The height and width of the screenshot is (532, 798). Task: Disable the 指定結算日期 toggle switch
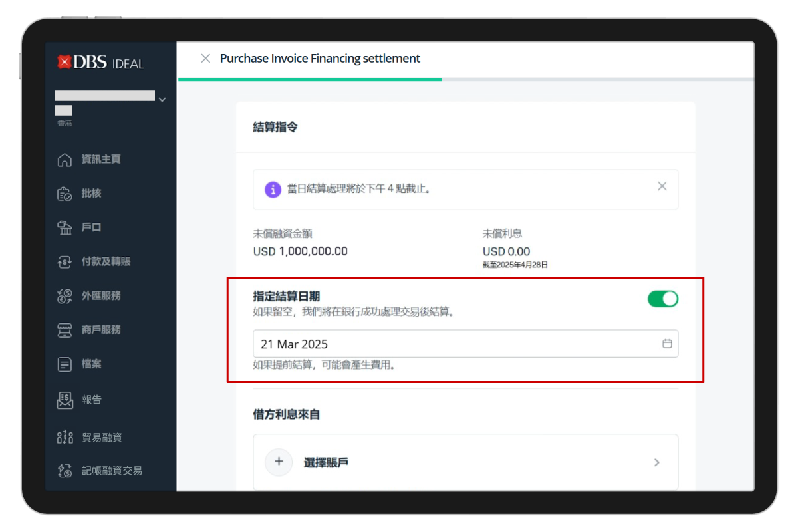(x=662, y=299)
